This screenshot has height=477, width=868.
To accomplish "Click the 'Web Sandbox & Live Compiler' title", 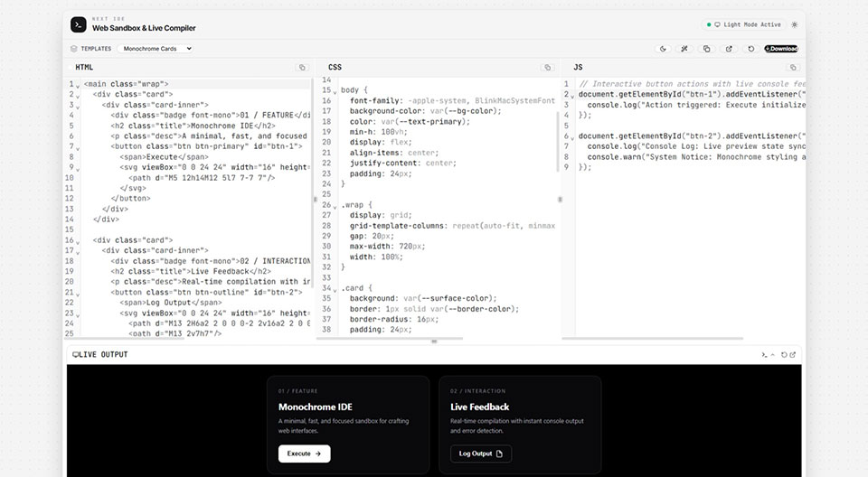I will (144, 28).
